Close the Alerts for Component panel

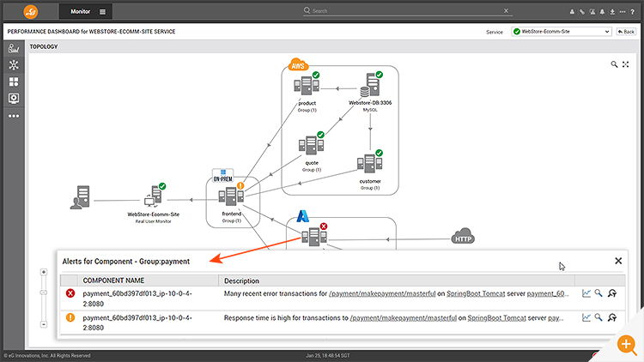coord(618,261)
